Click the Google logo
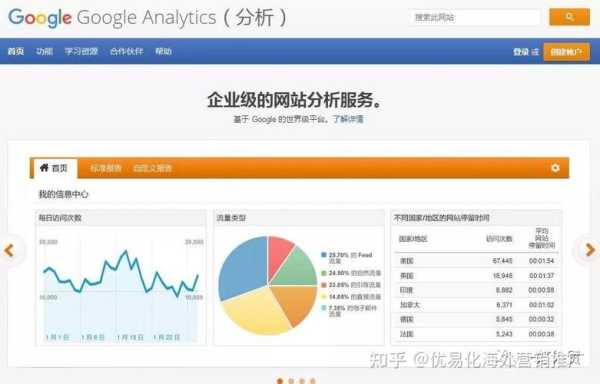Image resolution: width=600 pixels, height=384 pixels. click(40, 18)
